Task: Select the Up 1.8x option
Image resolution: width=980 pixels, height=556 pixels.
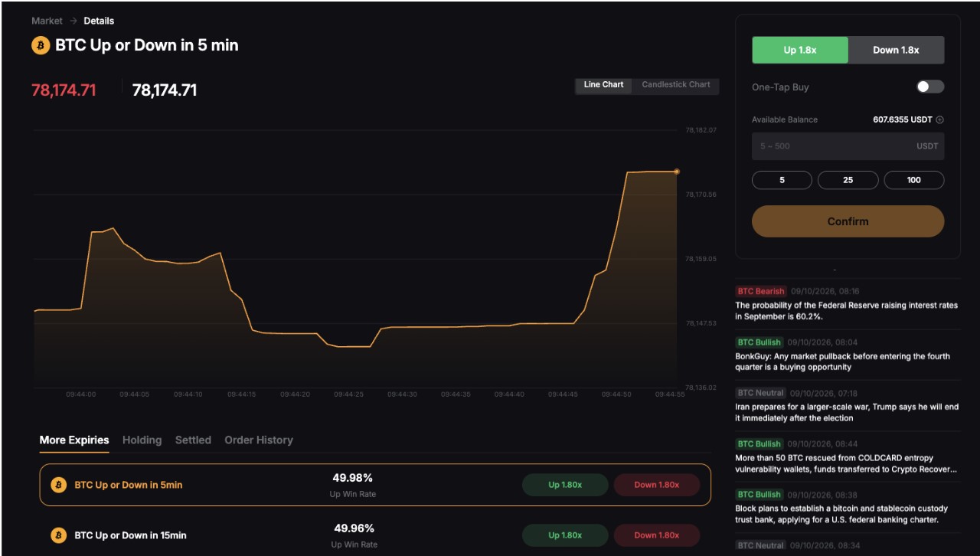Action: point(800,50)
